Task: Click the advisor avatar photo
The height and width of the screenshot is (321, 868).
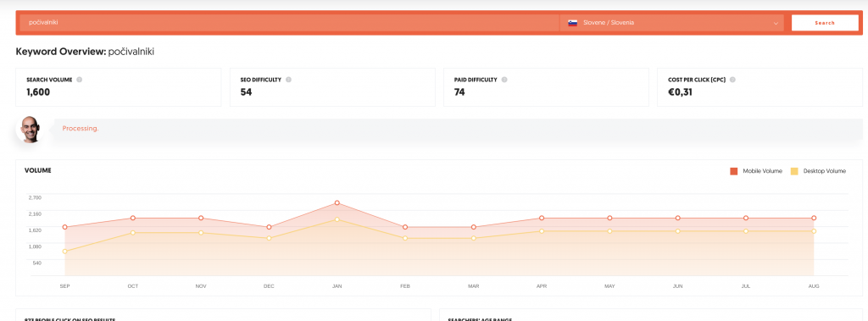Action: [30, 130]
